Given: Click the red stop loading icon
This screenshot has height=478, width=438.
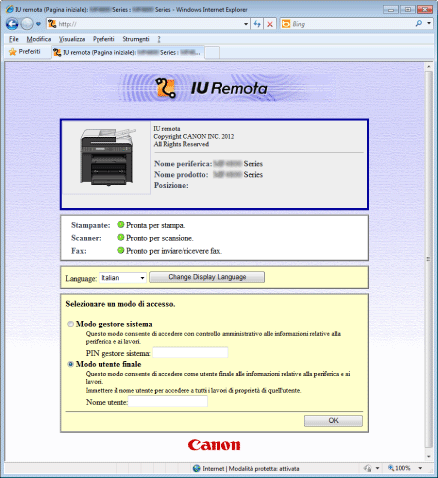Looking at the screenshot, I should [x=270, y=24].
